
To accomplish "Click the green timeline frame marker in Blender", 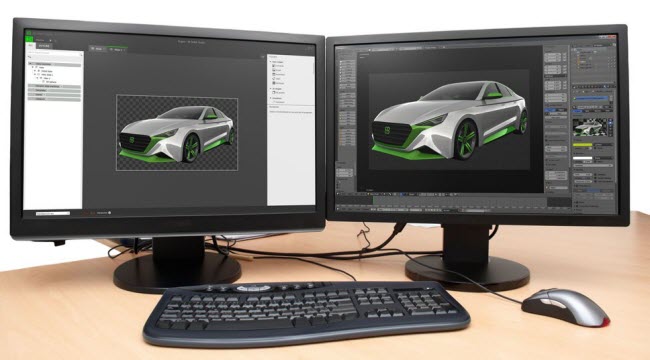I will pyautogui.click(x=373, y=200).
